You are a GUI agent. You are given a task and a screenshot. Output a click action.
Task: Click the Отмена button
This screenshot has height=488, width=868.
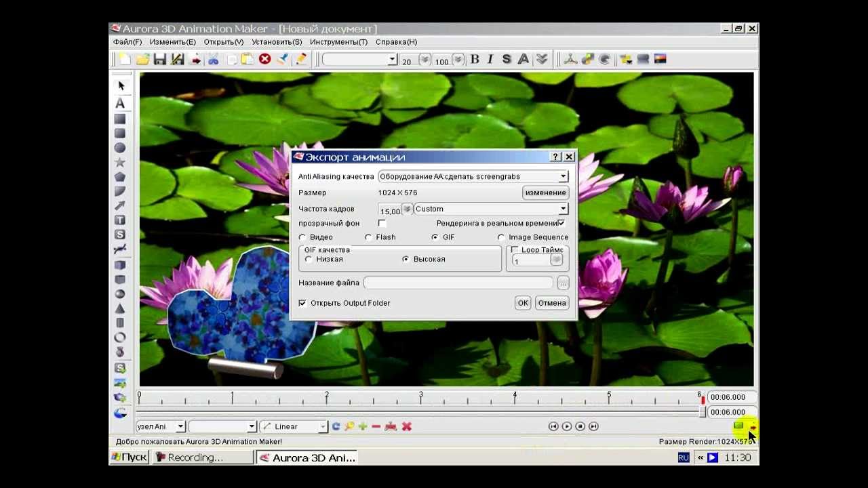point(551,303)
